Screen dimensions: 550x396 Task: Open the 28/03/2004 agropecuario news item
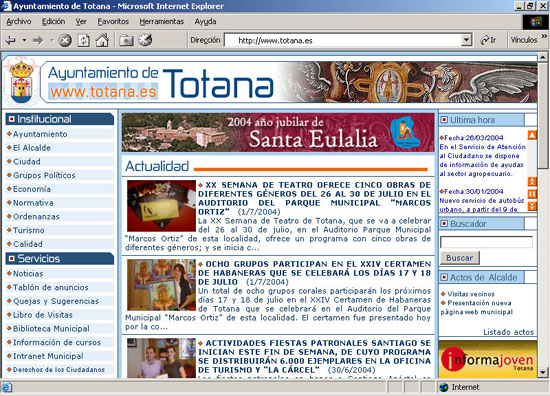(483, 156)
